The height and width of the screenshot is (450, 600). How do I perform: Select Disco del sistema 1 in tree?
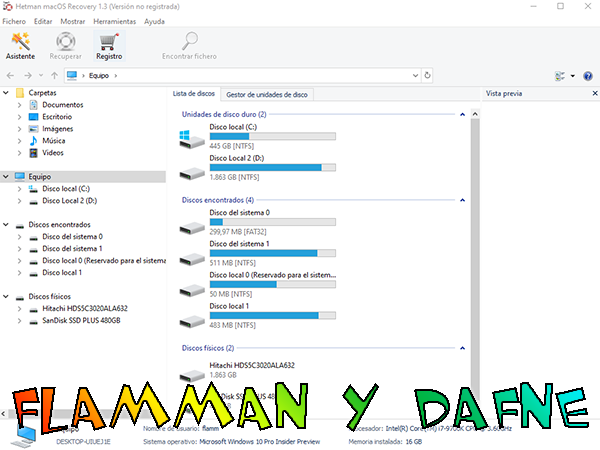72,249
